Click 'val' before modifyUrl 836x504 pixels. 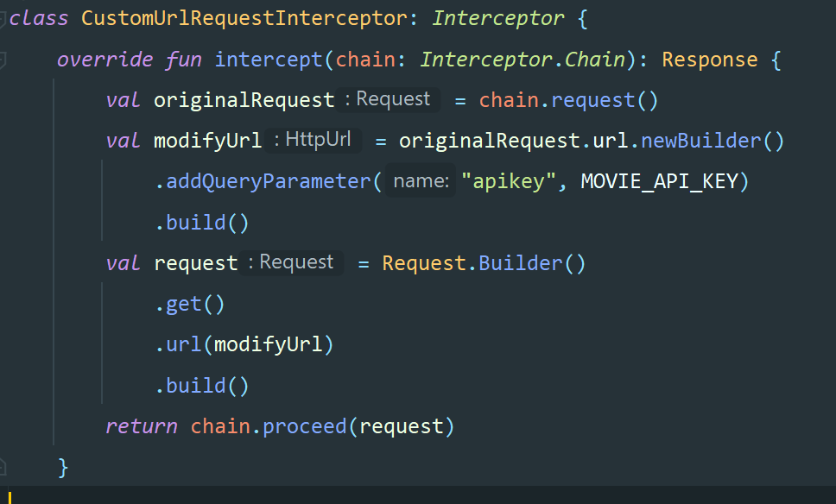click(123, 141)
